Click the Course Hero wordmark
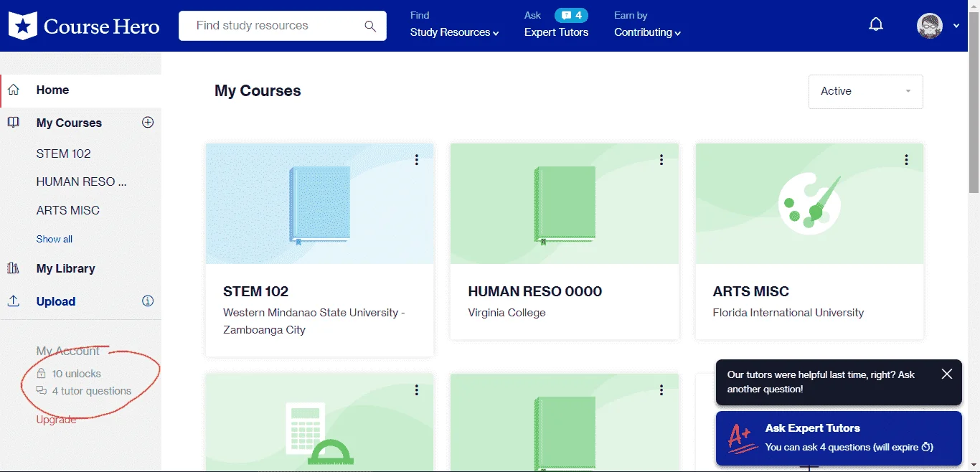The image size is (980, 472). pyautogui.click(x=102, y=27)
